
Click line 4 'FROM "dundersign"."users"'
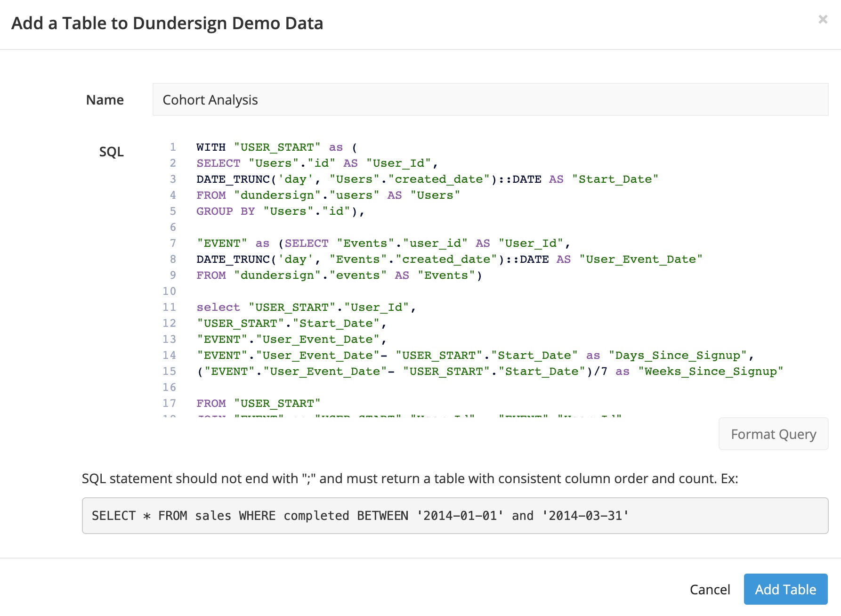pyautogui.click(x=328, y=195)
